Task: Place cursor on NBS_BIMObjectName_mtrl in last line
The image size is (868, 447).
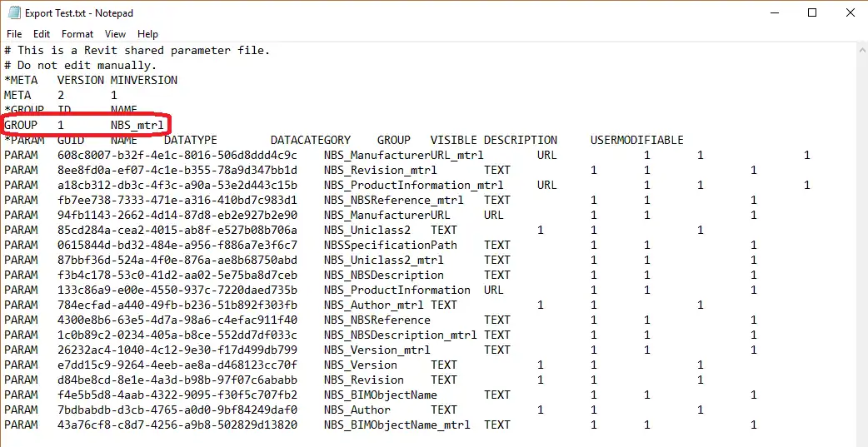Action: click(x=397, y=425)
